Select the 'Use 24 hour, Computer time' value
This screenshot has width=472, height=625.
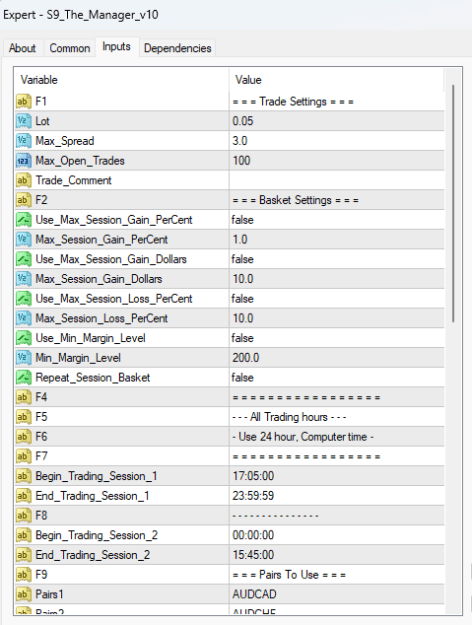303,436
